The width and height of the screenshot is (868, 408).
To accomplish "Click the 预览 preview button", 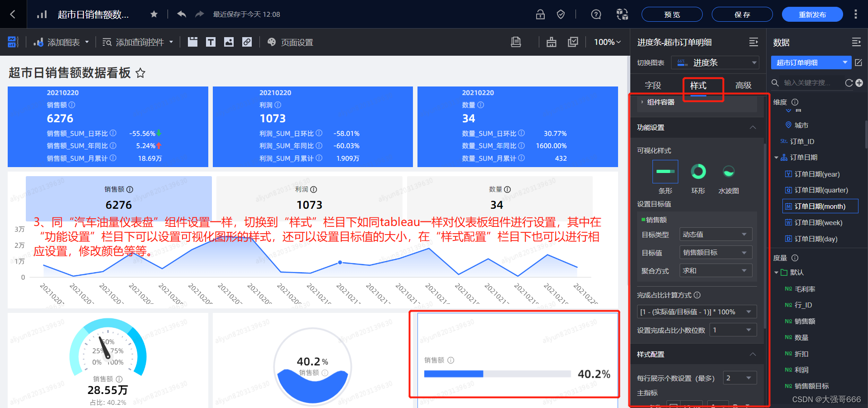I will tap(672, 14).
